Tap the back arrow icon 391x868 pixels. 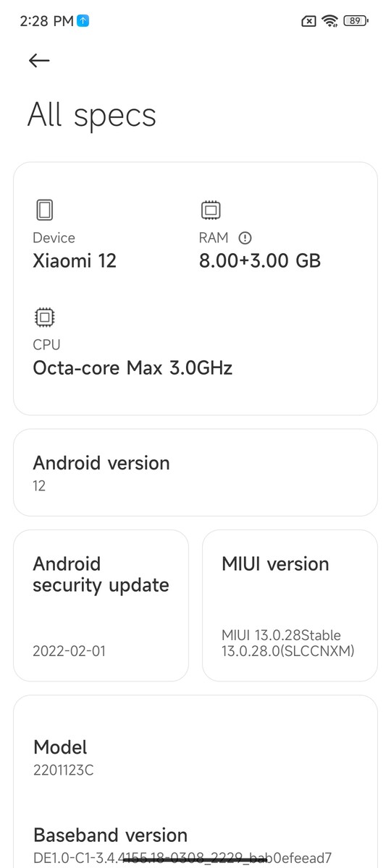click(x=39, y=61)
